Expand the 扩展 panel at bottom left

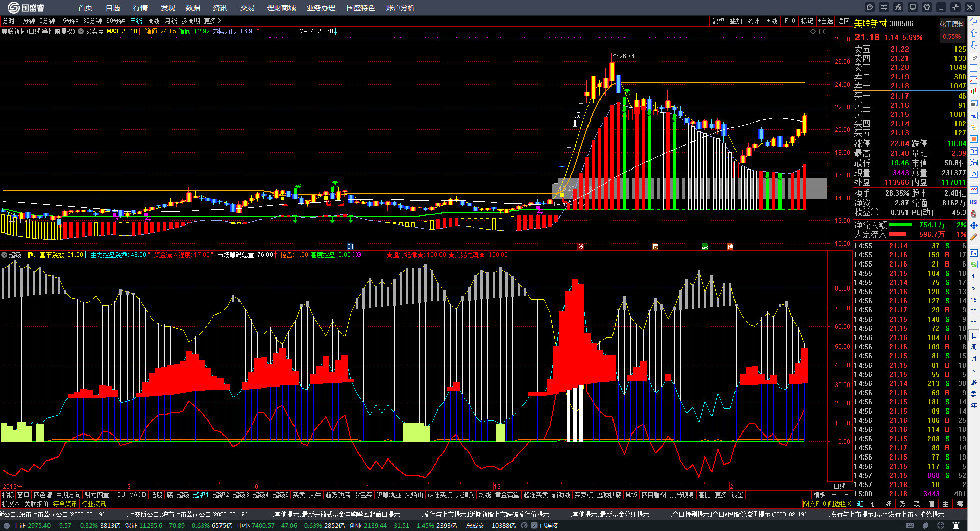coord(10,504)
